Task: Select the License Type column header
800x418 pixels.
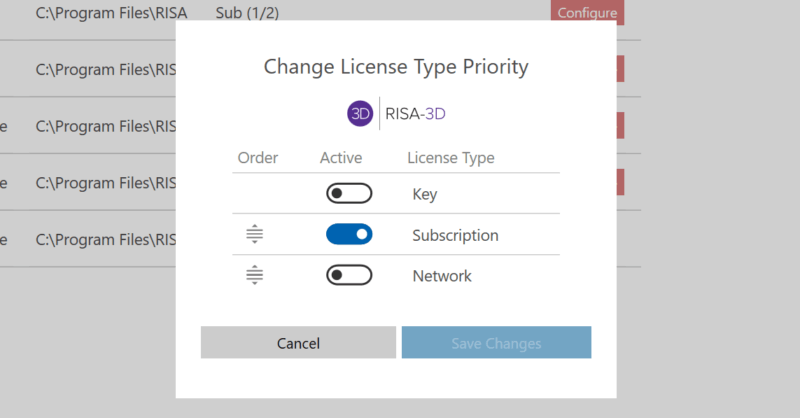Action: [451, 158]
